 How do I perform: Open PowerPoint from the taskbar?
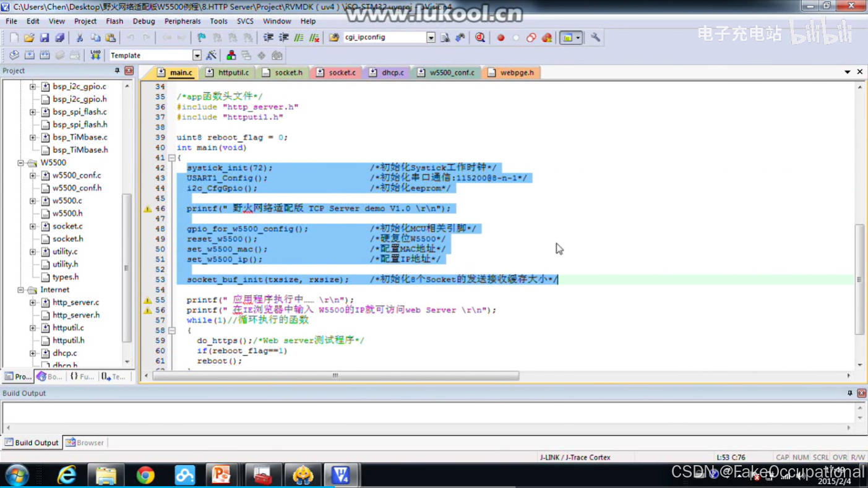(x=223, y=475)
